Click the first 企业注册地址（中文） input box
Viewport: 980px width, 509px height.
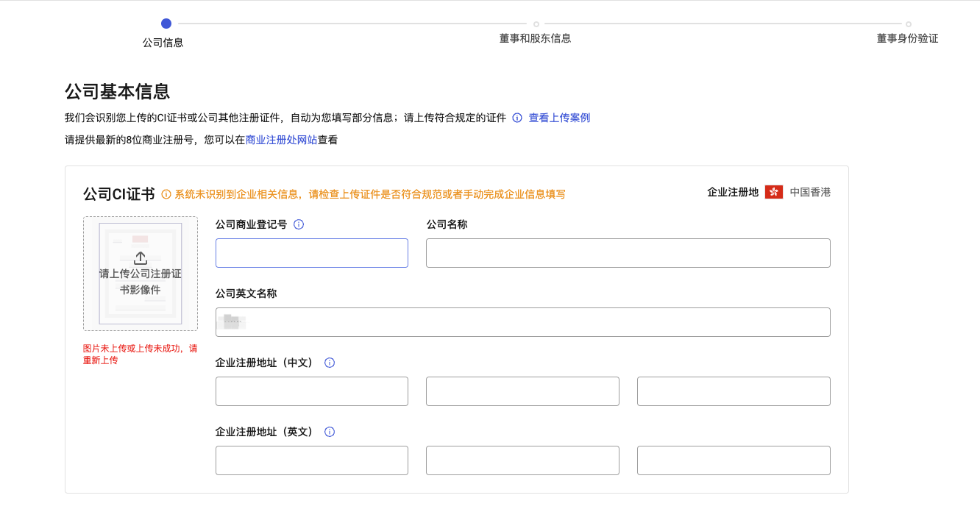click(311, 391)
